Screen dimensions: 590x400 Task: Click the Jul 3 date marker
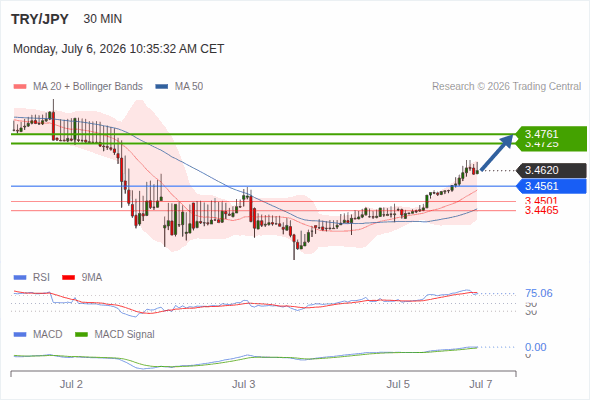(243, 384)
